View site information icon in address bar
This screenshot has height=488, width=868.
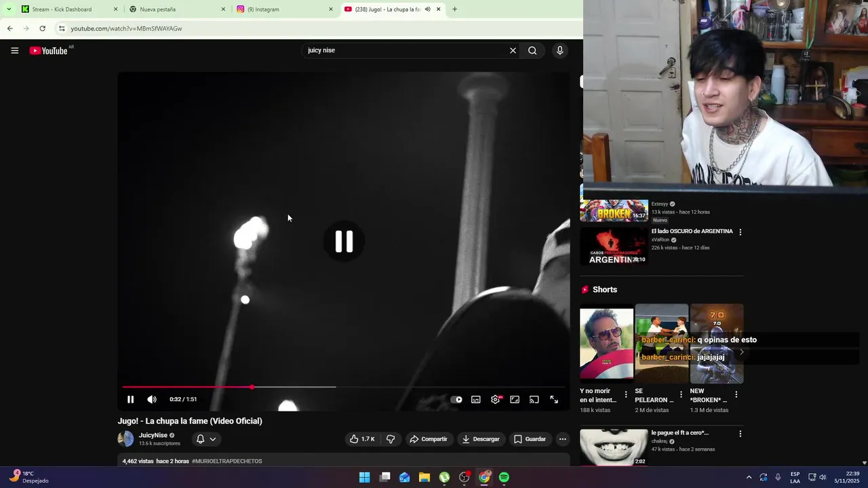coord(62,28)
